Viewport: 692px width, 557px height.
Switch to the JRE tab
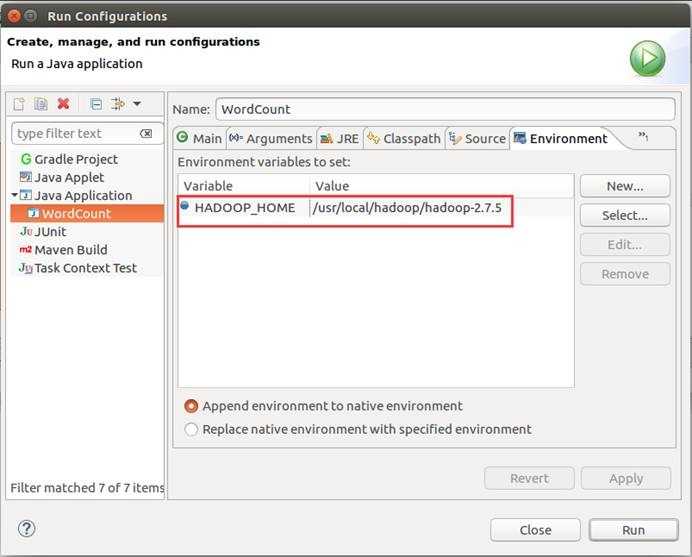pos(340,139)
